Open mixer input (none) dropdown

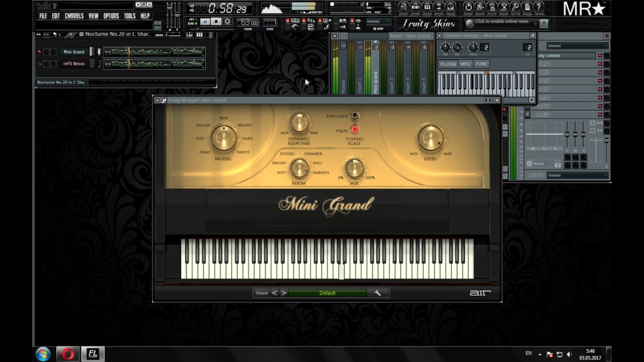click(x=578, y=46)
